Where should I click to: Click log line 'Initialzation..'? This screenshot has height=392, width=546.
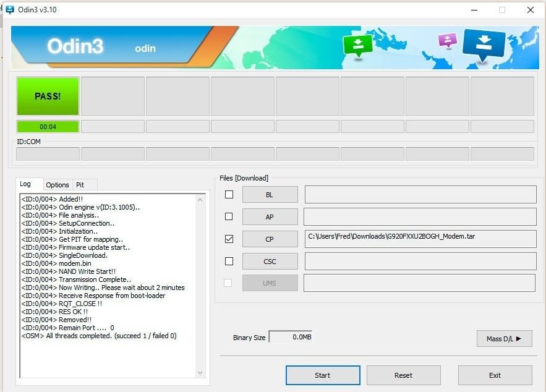point(59,231)
